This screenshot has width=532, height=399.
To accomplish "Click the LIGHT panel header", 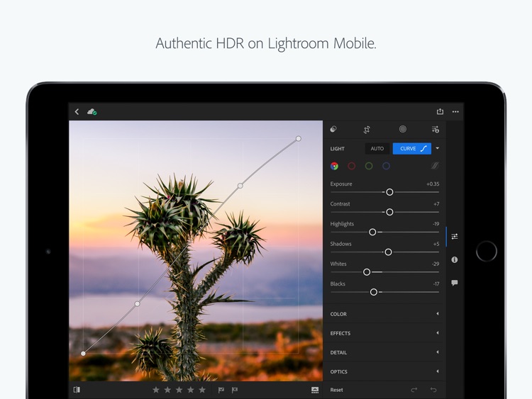I will [337, 149].
